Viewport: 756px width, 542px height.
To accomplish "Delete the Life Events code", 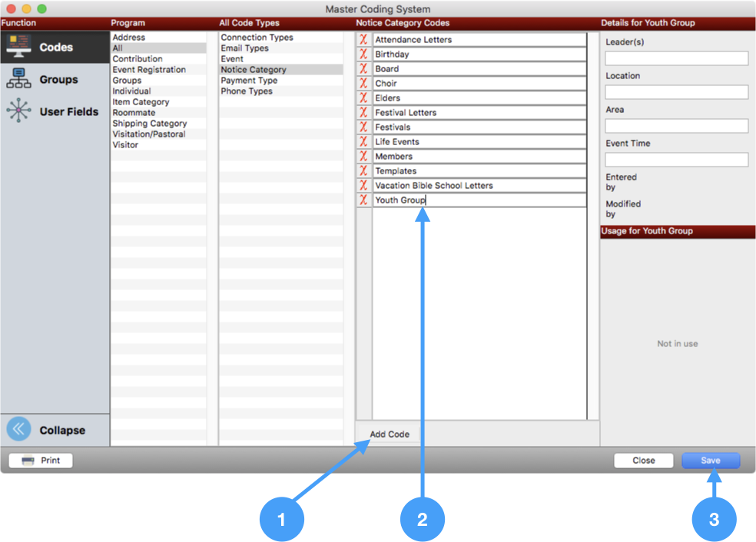I will point(363,142).
